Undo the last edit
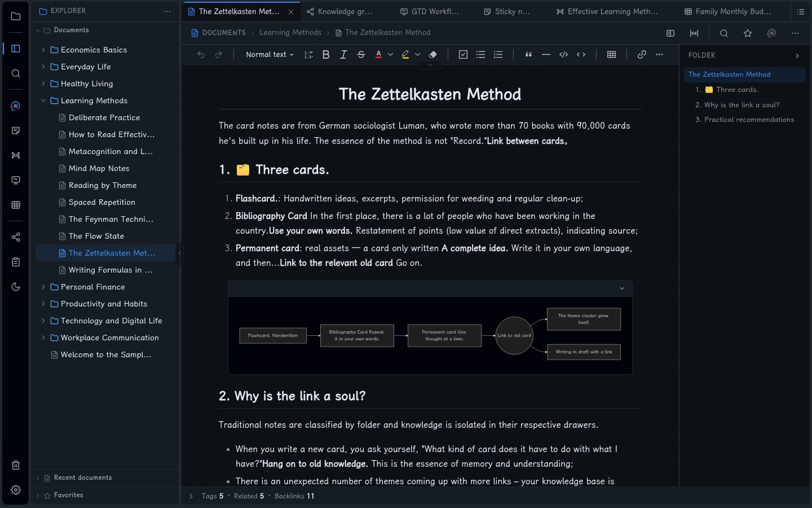This screenshot has width=812, height=508. click(x=201, y=55)
